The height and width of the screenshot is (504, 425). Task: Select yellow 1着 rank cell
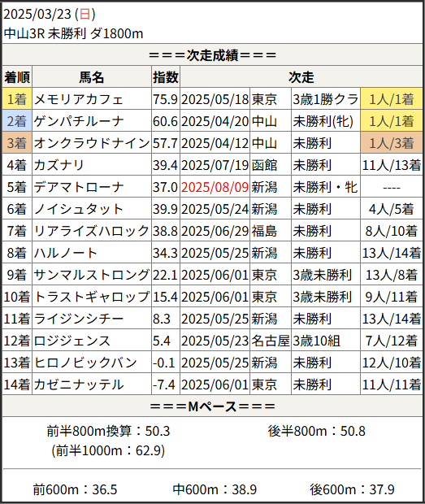pos(17,99)
